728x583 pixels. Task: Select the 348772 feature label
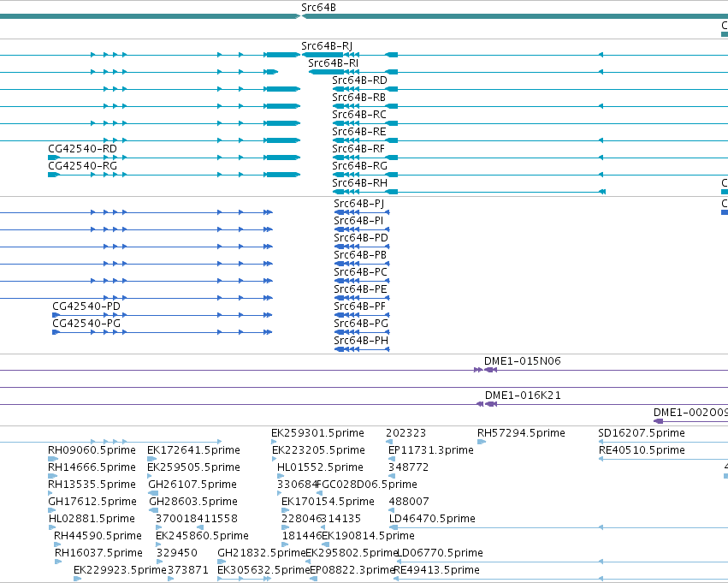pos(409,467)
